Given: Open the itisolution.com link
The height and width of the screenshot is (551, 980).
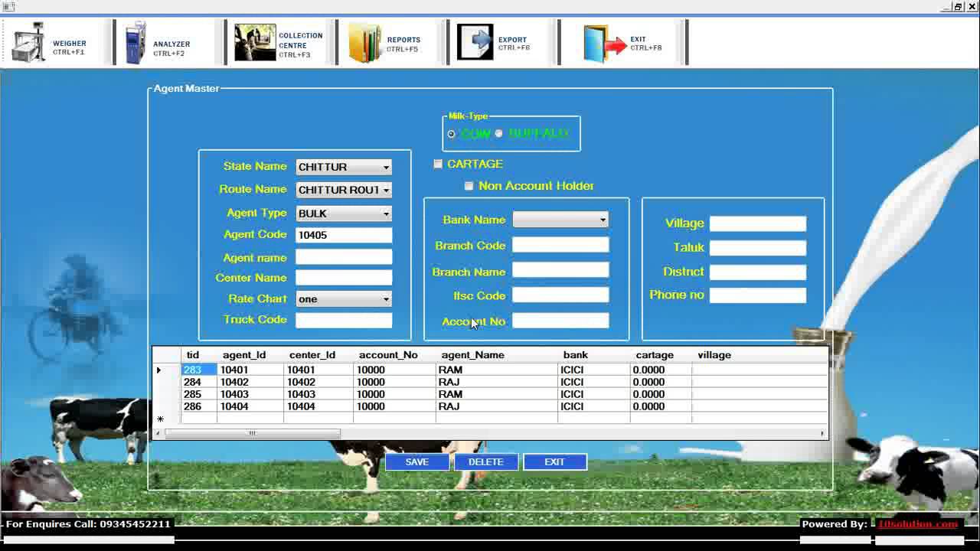Looking at the screenshot, I should 918,524.
